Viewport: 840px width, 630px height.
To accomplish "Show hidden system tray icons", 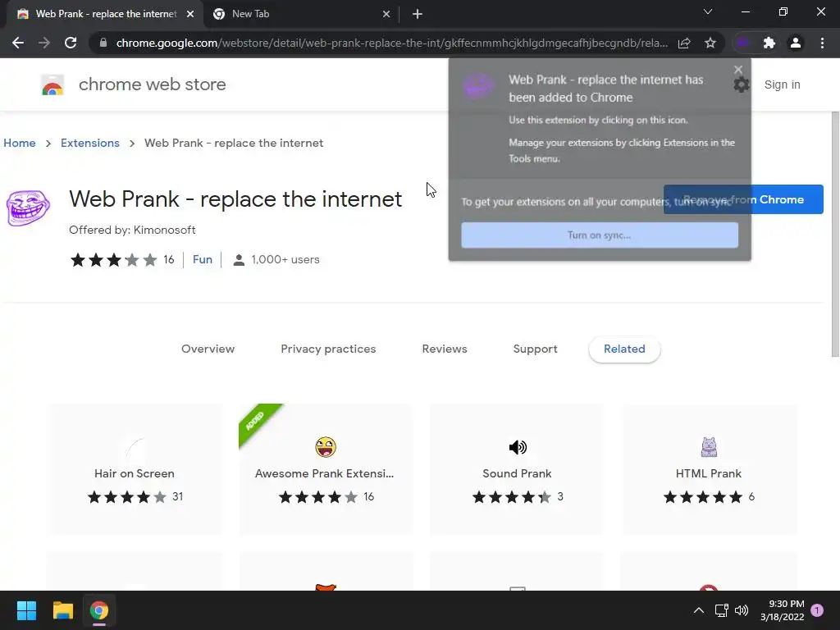I will 699,610.
